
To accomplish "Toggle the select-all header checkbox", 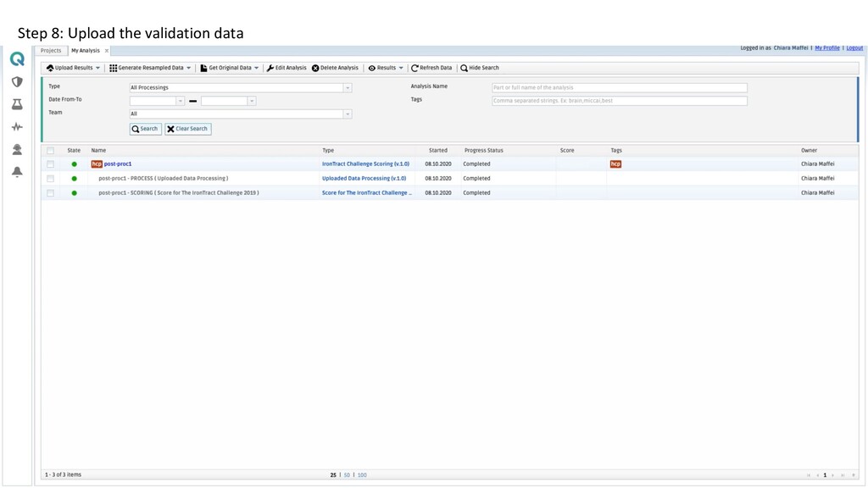I will tap(50, 151).
